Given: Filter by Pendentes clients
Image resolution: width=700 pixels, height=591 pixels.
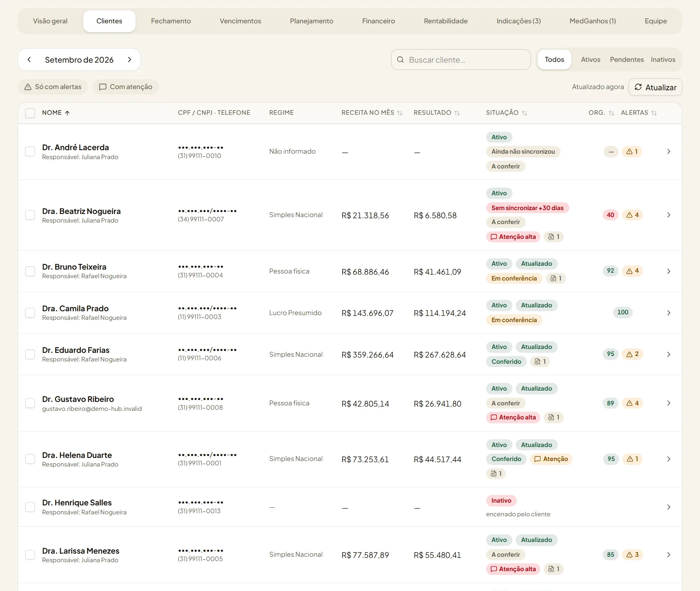Looking at the screenshot, I should (626, 60).
